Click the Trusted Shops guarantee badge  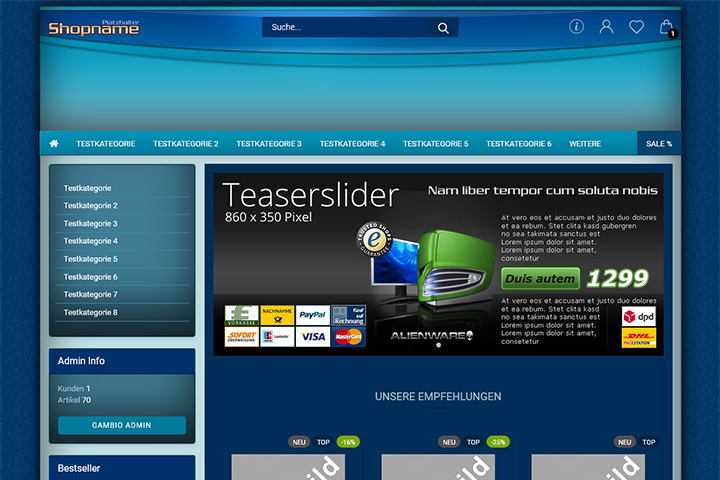[375, 239]
